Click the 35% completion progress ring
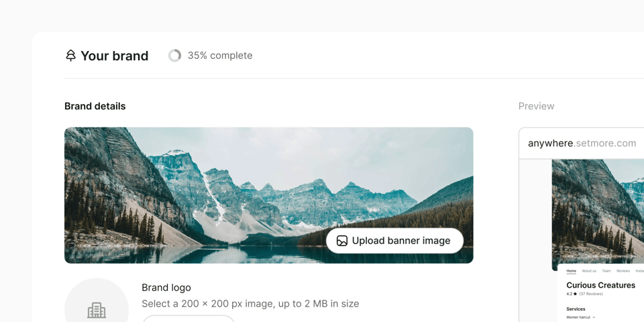644x322 pixels. tap(174, 56)
